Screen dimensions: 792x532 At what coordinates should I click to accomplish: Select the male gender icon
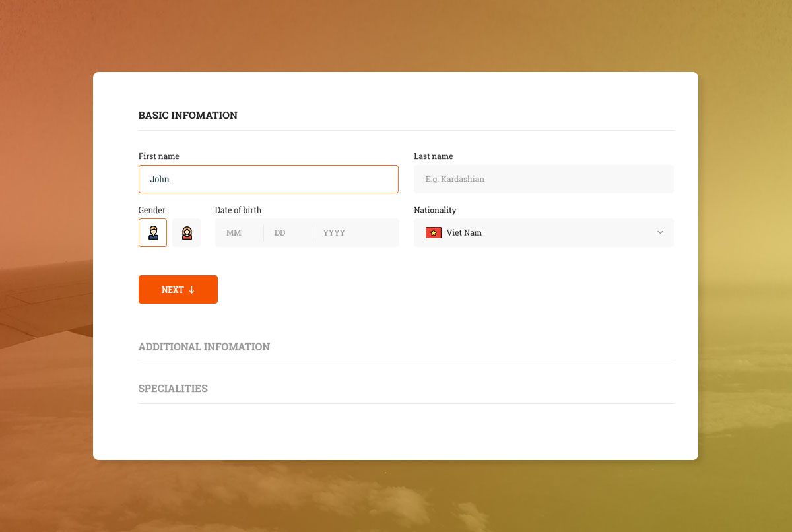[152, 232]
